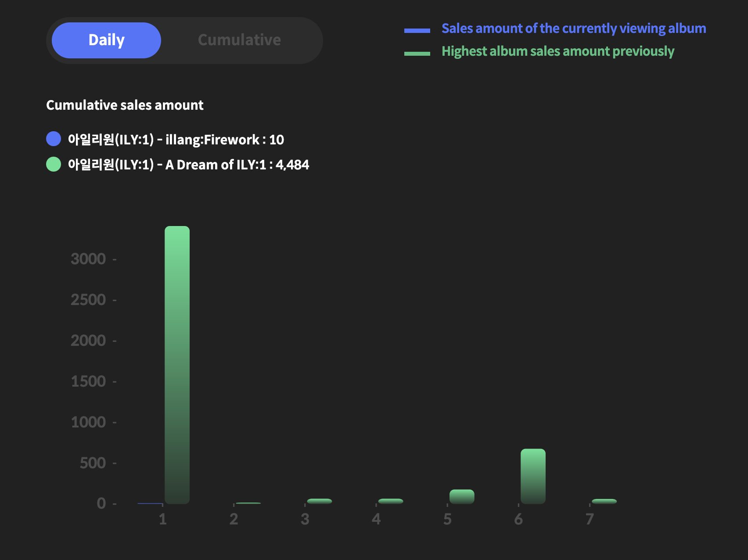The width and height of the screenshot is (748, 560).
Task: Click the 3000 mark on the y-axis
Action: 89,259
